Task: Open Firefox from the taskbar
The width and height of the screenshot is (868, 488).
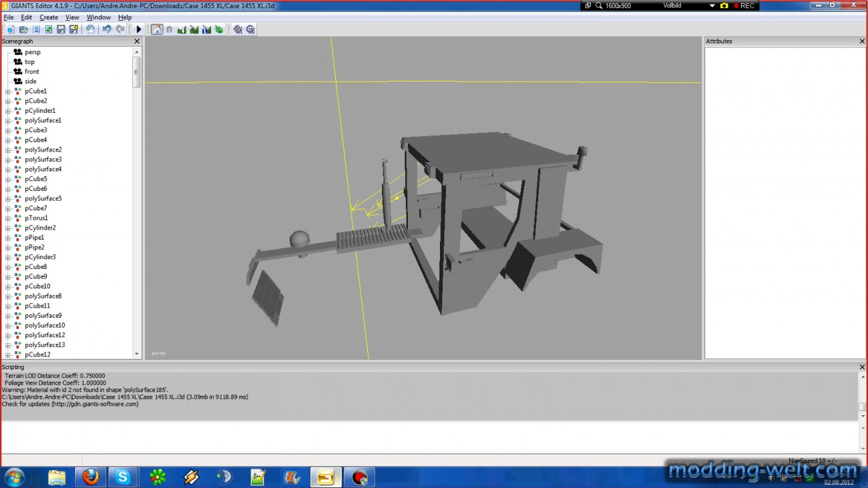Action: tap(90, 477)
